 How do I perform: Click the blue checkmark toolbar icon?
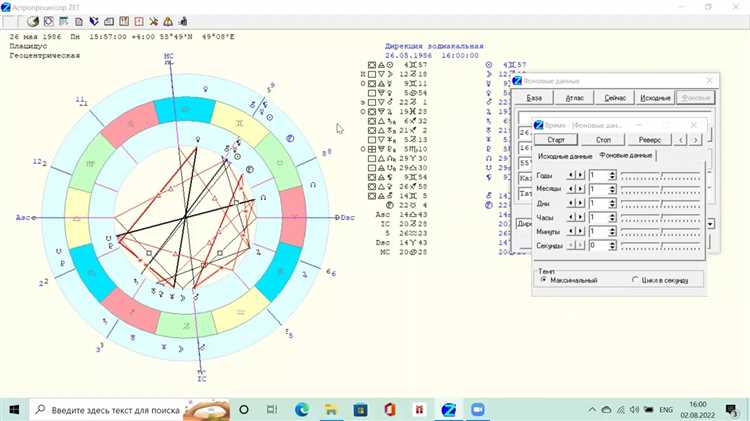[94, 22]
